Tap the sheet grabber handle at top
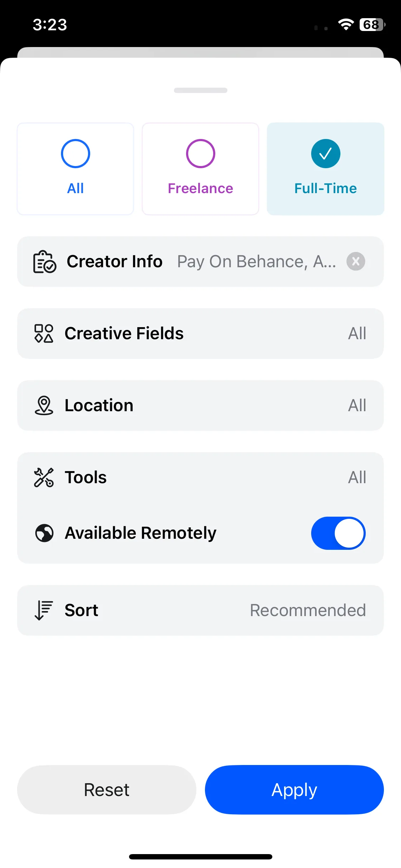This screenshot has height=868, width=401. tap(201, 90)
